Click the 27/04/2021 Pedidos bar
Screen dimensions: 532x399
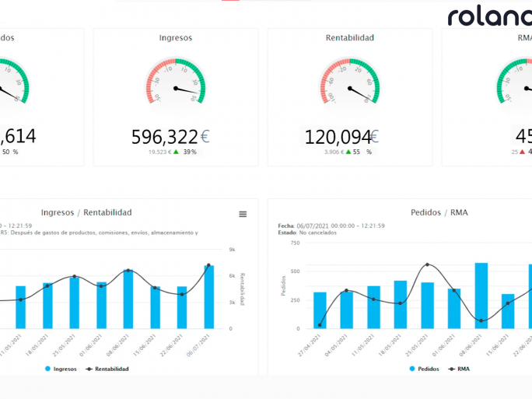tap(320, 310)
